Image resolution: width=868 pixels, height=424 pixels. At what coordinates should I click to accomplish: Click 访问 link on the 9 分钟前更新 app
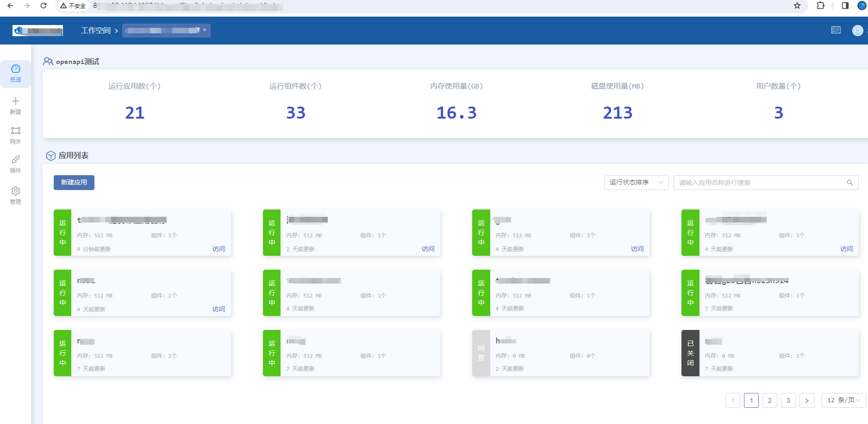pyautogui.click(x=219, y=249)
